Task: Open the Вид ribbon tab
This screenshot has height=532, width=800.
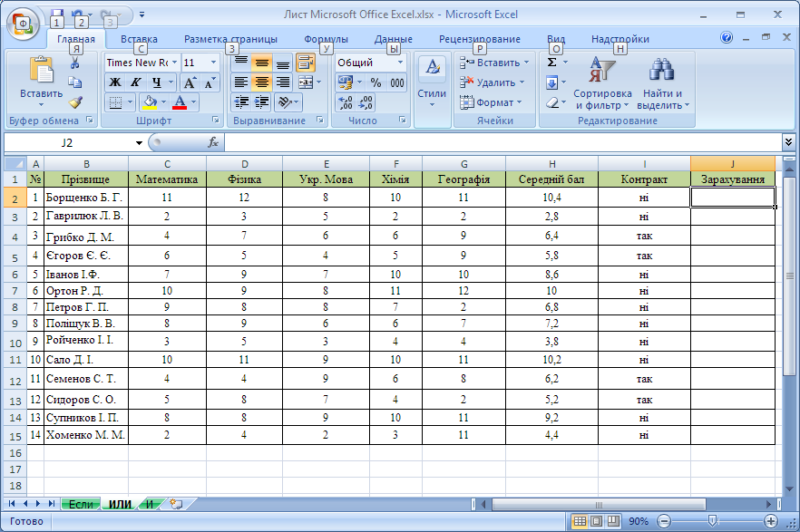Action: point(556,39)
